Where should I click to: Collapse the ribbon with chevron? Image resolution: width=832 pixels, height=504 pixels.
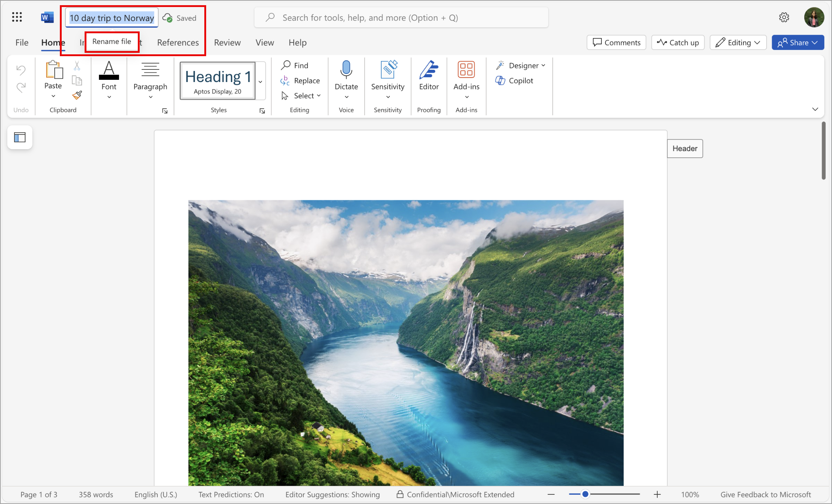(815, 109)
